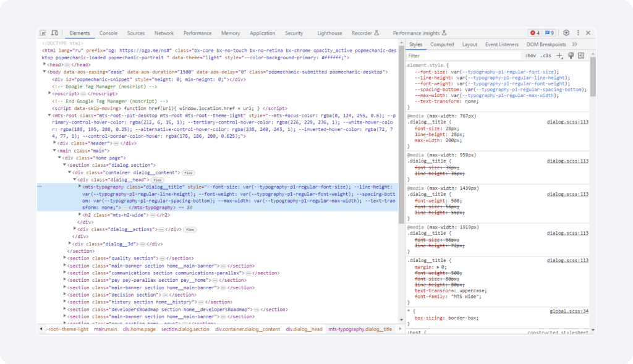The height and width of the screenshot is (364, 633).
Task: Open the Layout pane tab
Action: pos(470,44)
